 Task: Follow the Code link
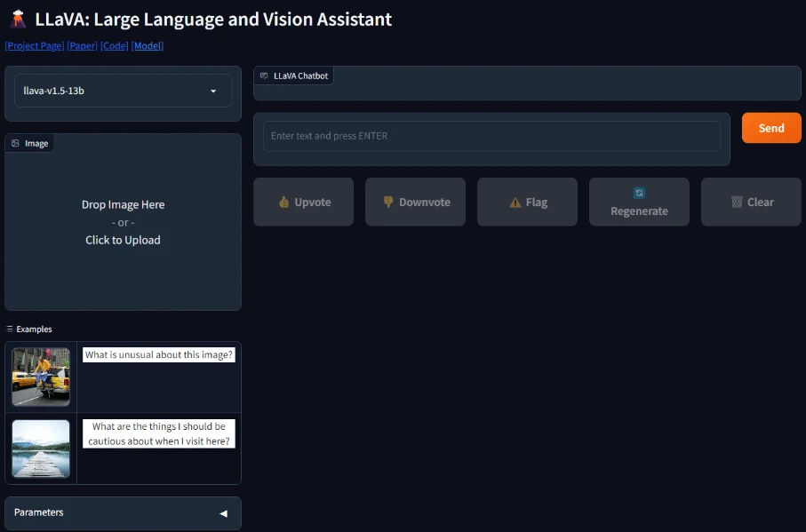[115, 46]
